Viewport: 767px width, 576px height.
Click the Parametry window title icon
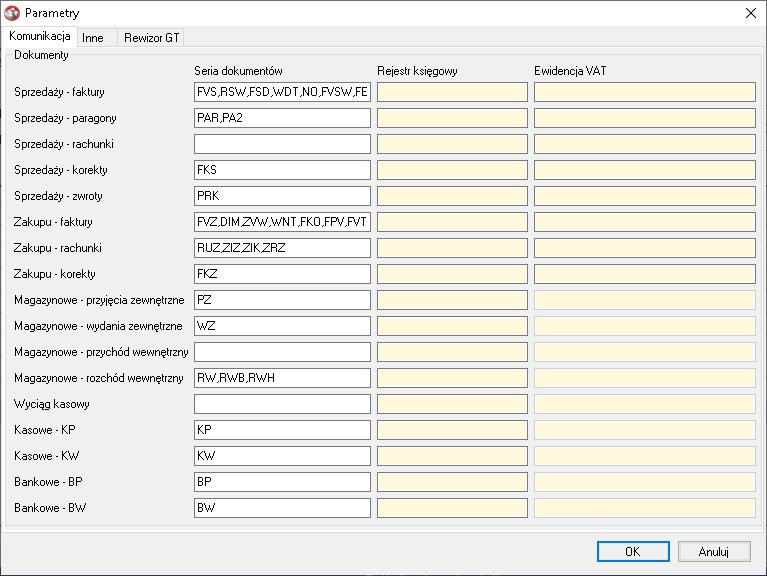click(x=12, y=13)
